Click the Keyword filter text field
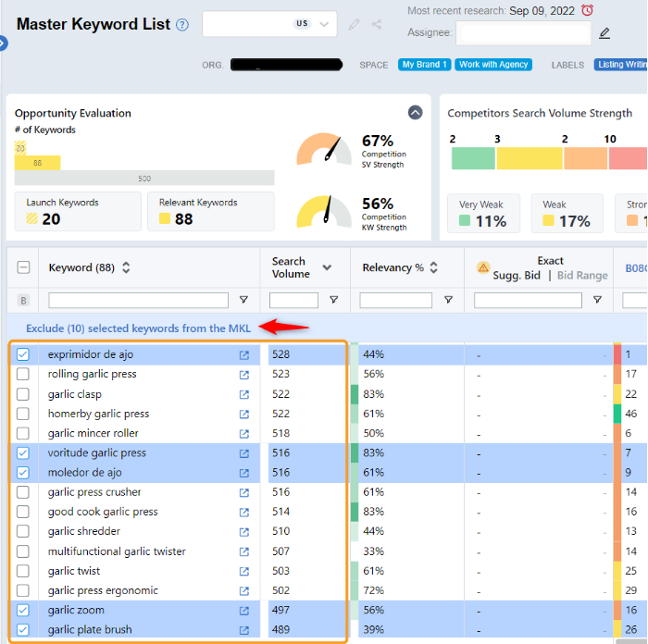The image size is (648, 644). pyautogui.click(x=138, y=300)
